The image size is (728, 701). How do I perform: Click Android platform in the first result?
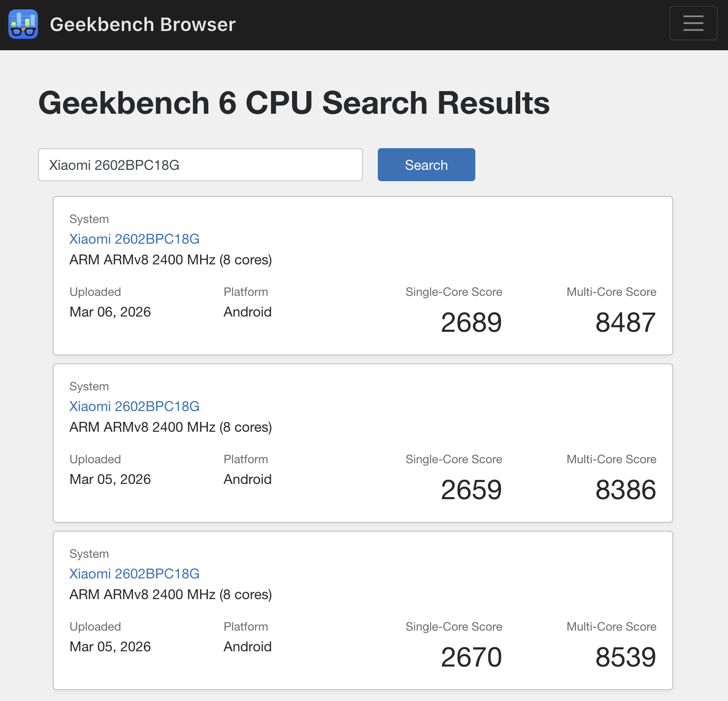[247, 312]
